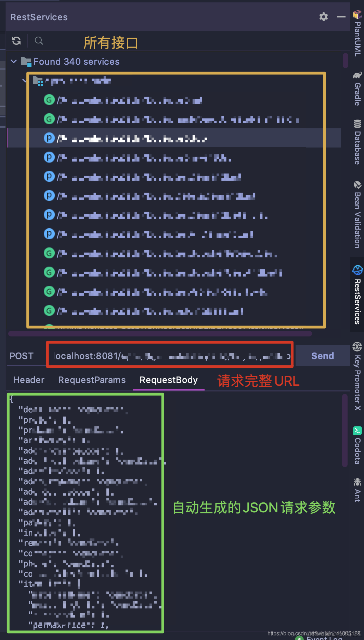Toggle the RestServices side tab
This screenshot has width=364, height=640.
click(x=357, y=295)
